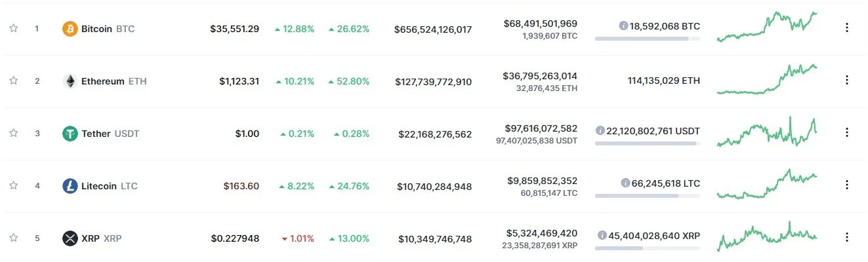Open info icon beside XRP circulating supply
The height and width of the screenshot is (262, 868).
[602, 235]
